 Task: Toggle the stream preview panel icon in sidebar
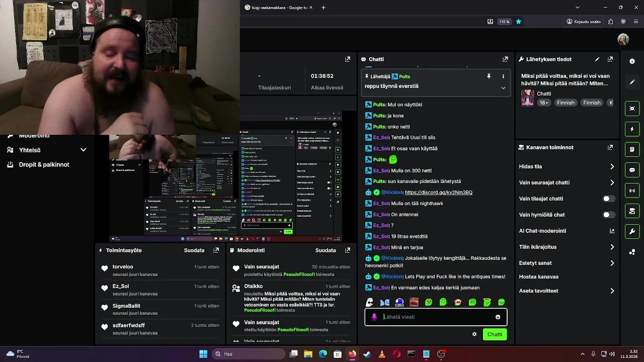[x=632, y=109]
